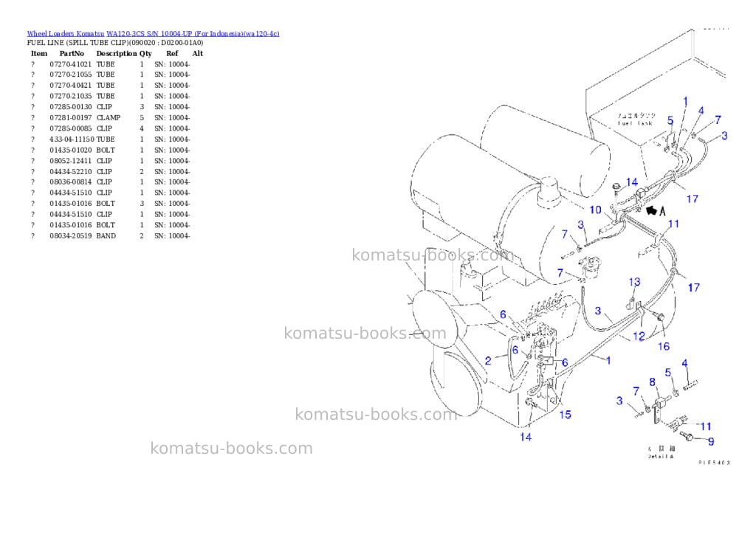Click callout number 9 in detail view

click(x=711, y=441)
